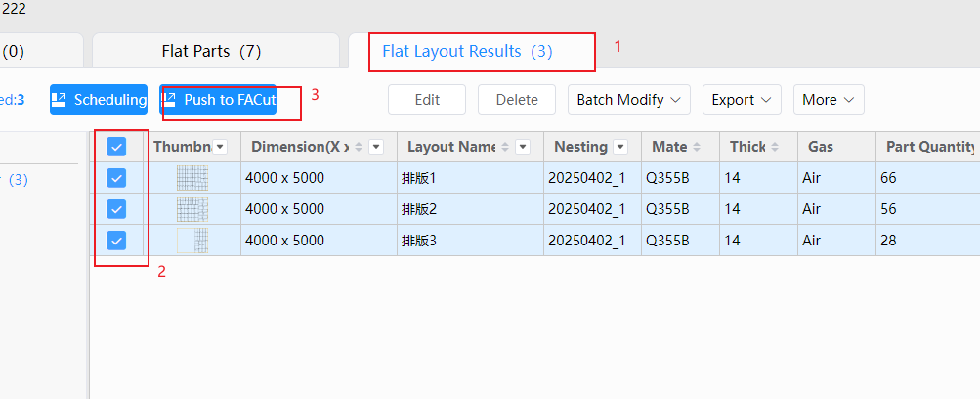
Task: Click part quantity value 28
Action: click(x=888, y=241)
